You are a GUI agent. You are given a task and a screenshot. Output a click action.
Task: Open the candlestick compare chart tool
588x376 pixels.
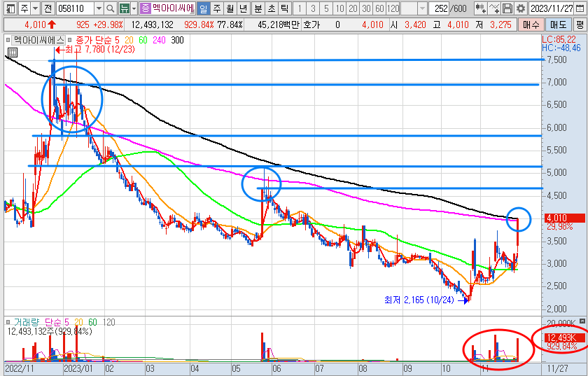click(480, 8)
